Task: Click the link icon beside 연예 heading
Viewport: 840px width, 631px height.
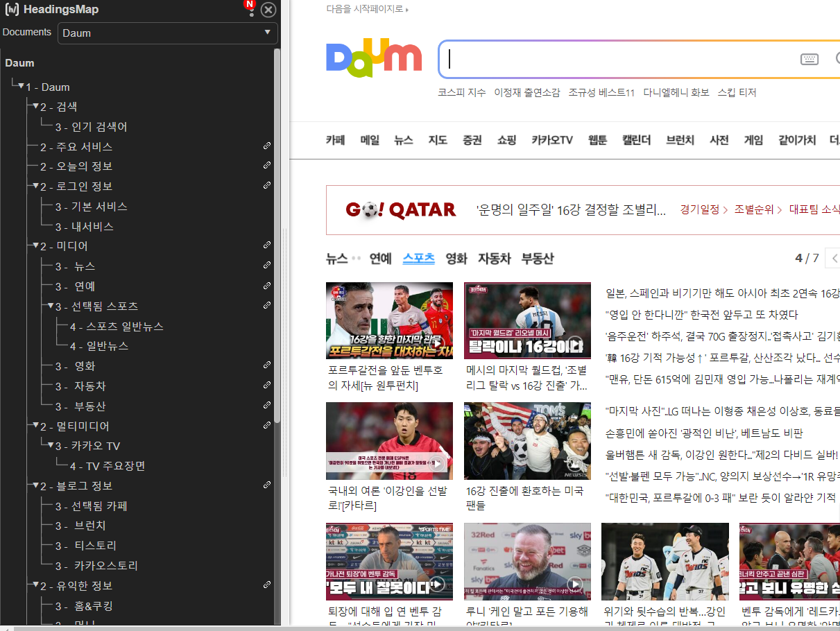Action: (267, 285)
